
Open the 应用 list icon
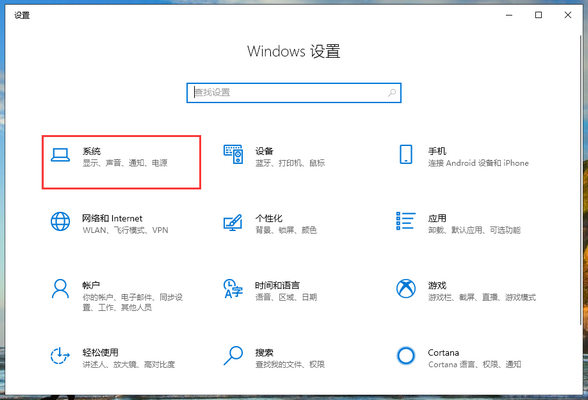[406, 221]
